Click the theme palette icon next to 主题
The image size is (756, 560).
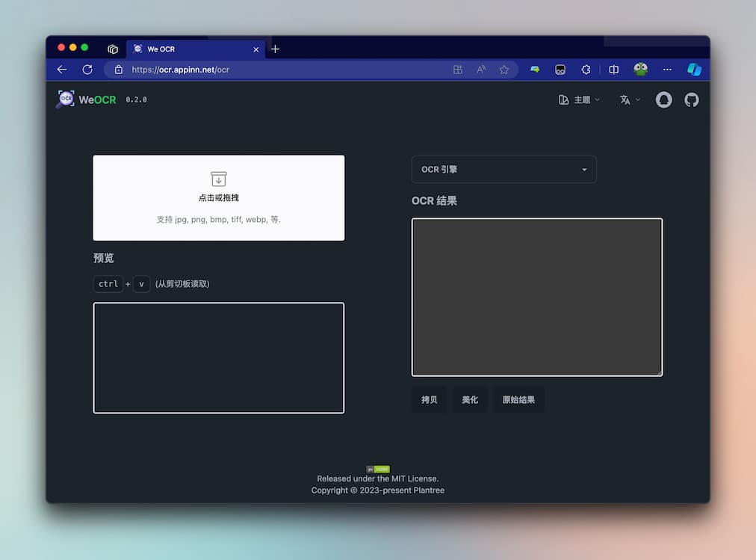pos(564,99)
